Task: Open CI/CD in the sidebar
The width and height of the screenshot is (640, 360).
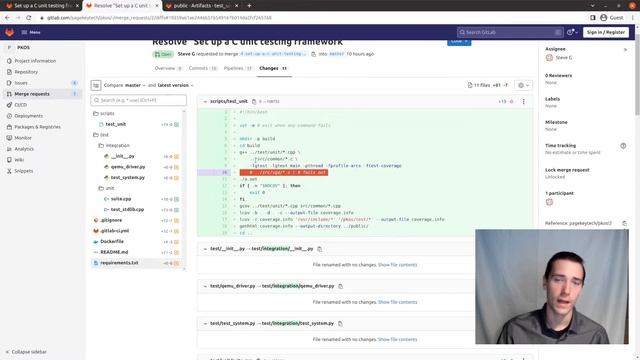Action: 20,105
